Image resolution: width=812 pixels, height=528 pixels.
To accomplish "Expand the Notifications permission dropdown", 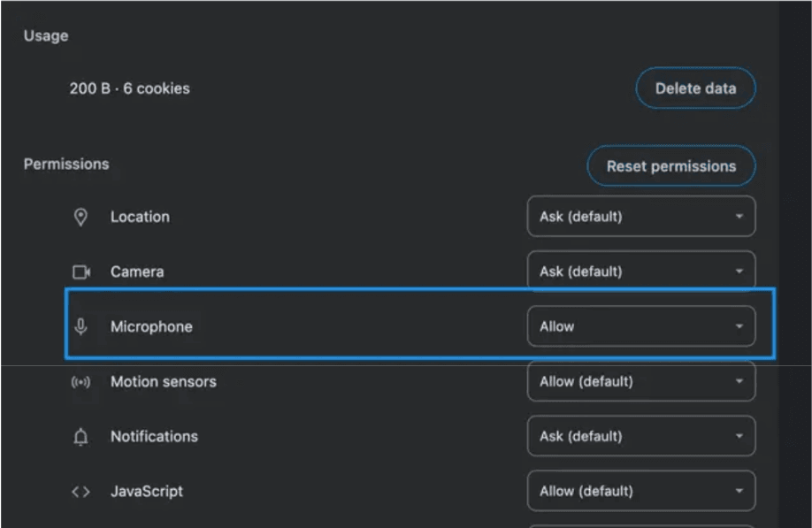I will [640, 437].
